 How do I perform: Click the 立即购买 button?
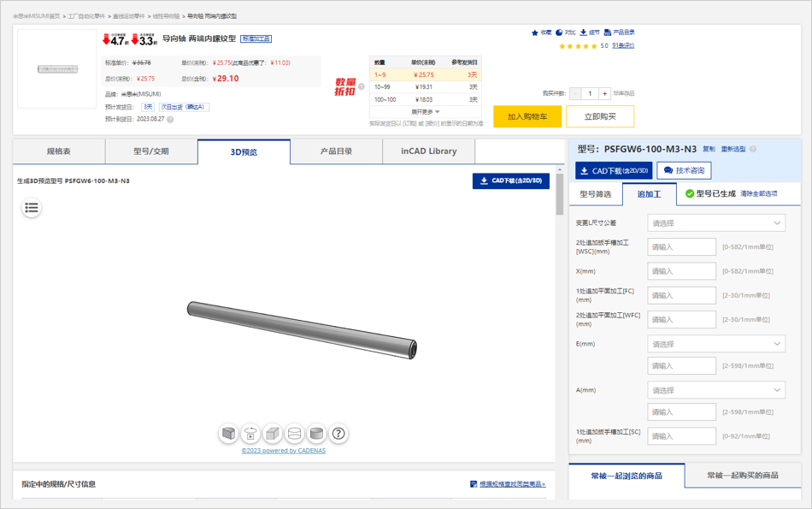coord(598,116)
